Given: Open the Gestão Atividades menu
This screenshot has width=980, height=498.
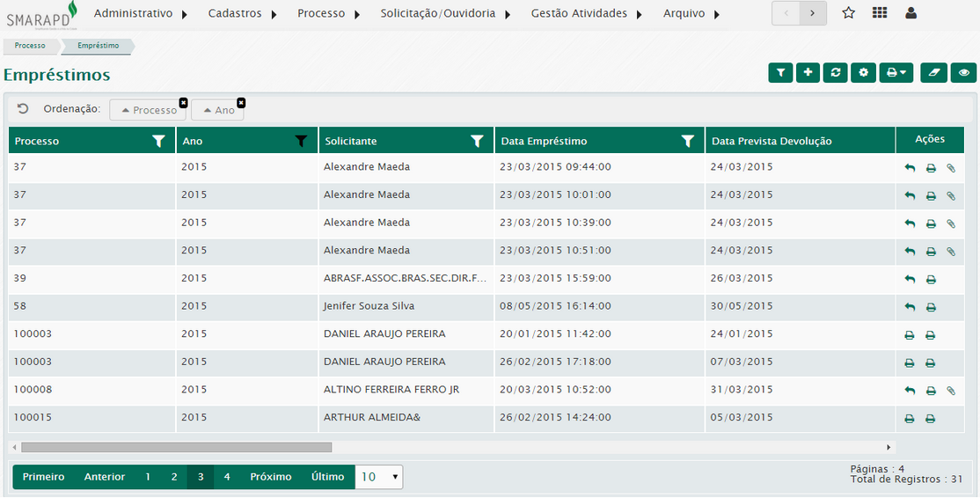Looking at the screenshot, I should coord(586,13).
